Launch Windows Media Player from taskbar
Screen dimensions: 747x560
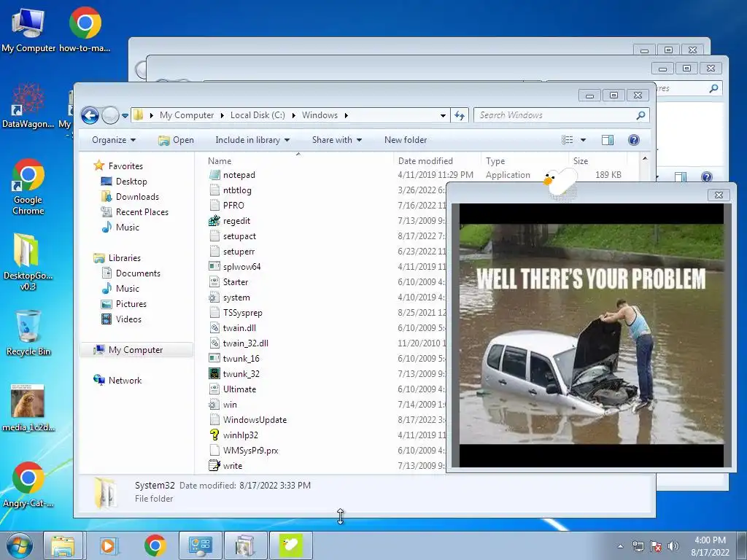[109, 545]
